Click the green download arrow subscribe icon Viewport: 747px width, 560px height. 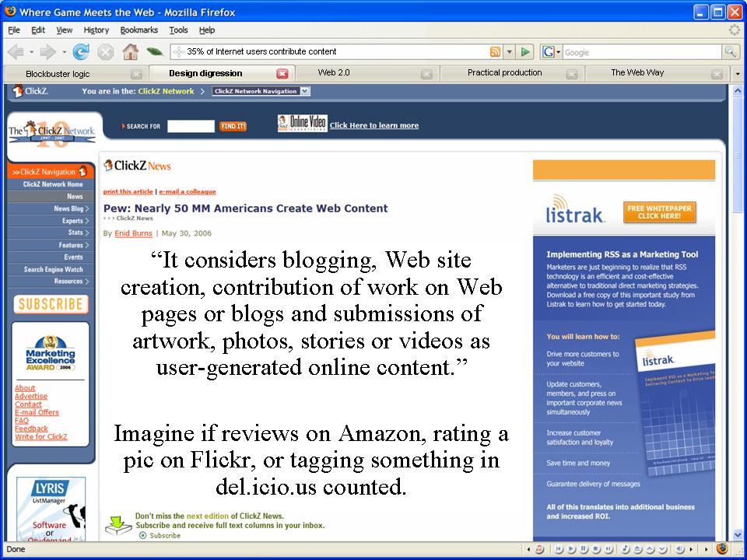click(x=118, y=525)
